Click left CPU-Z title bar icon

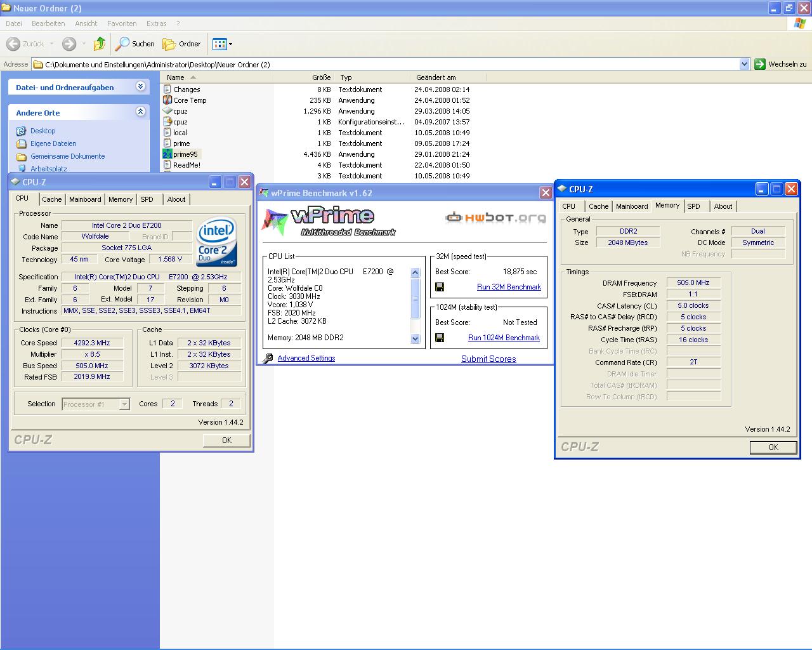(16, 182)
